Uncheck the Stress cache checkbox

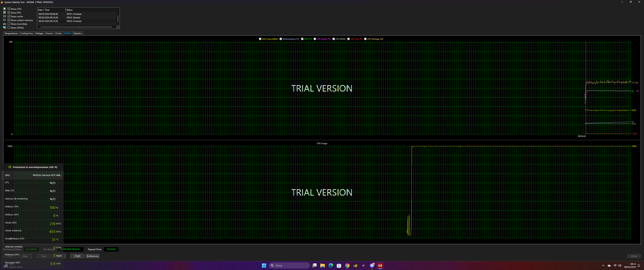pyautogui.click(x=9, y=16)
